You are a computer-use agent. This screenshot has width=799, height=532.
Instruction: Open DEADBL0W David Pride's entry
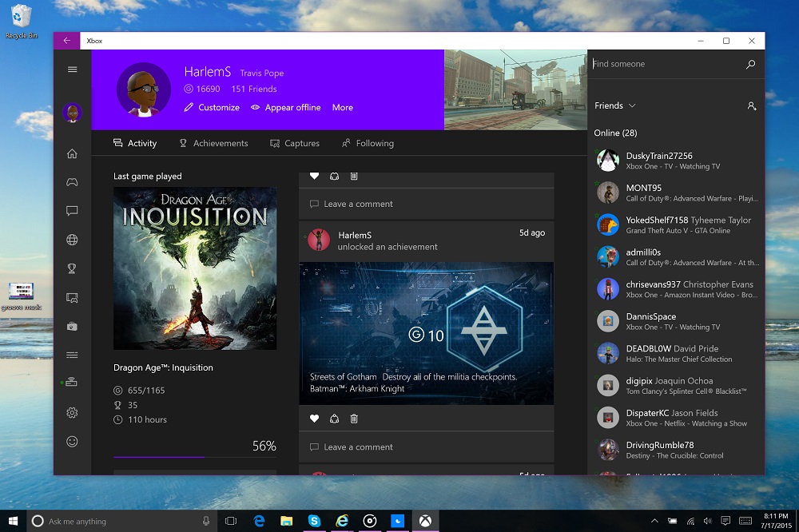[676, 353]
